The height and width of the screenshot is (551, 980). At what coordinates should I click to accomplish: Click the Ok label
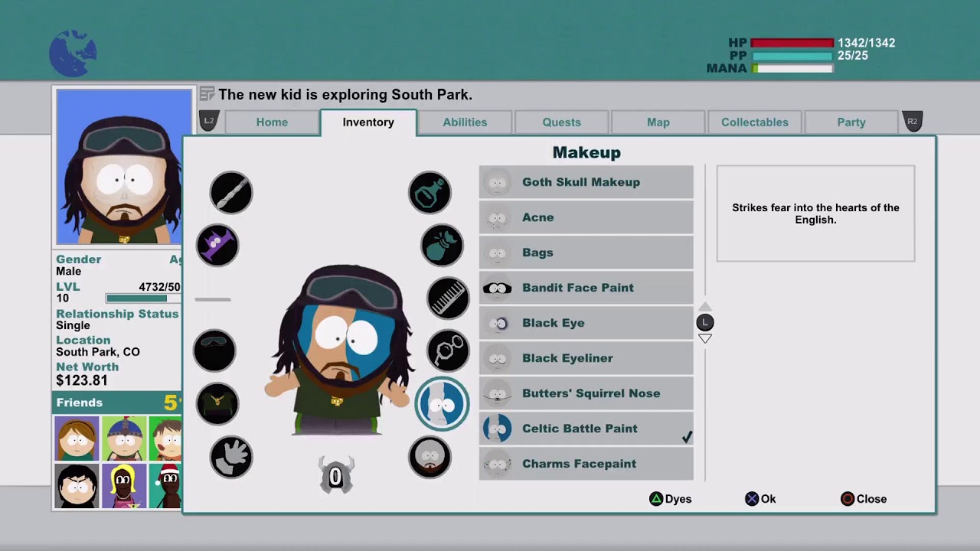768,499
